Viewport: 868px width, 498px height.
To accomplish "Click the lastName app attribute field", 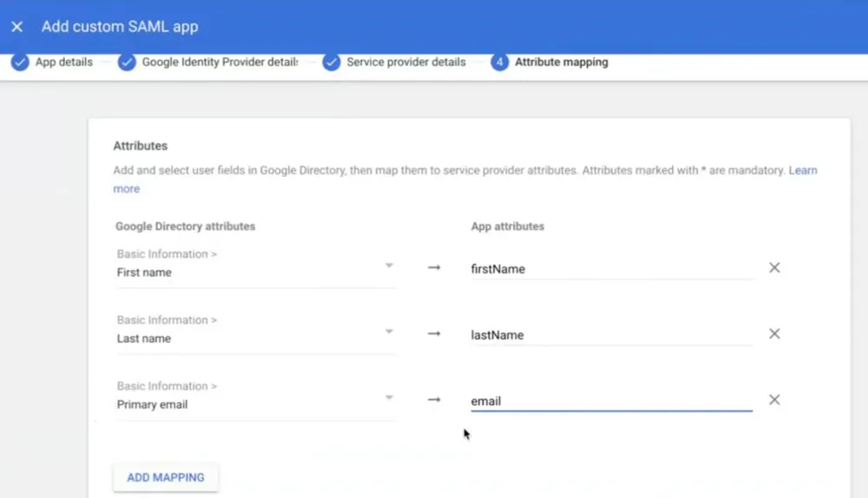I will click(x=612, y=335).
